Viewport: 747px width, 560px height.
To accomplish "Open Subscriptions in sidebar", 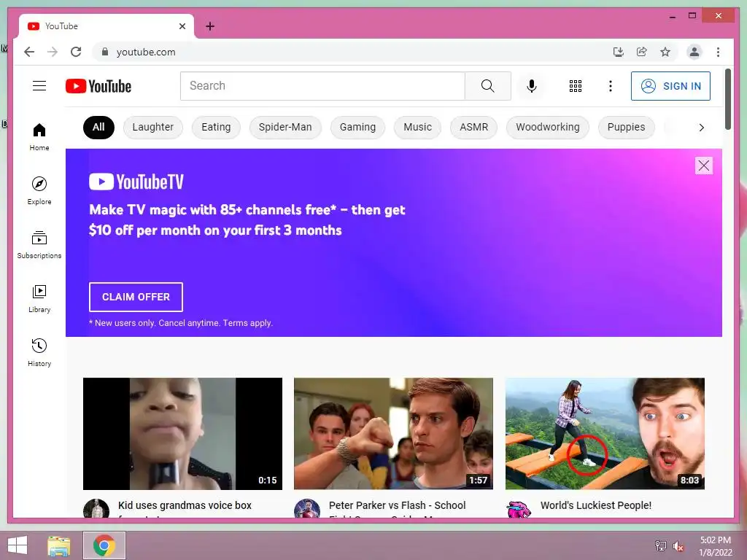I will (39, 245).
